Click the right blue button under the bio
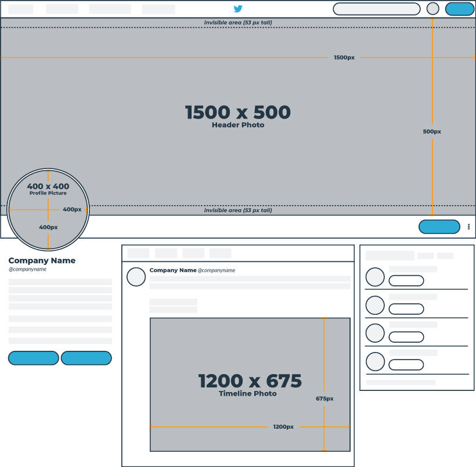This screenshot has height=467, width=476. click(86, 358)
